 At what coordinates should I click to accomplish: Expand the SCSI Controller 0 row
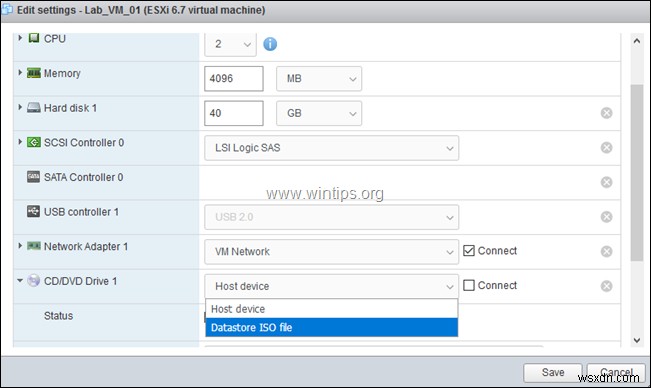pos(20,142)
